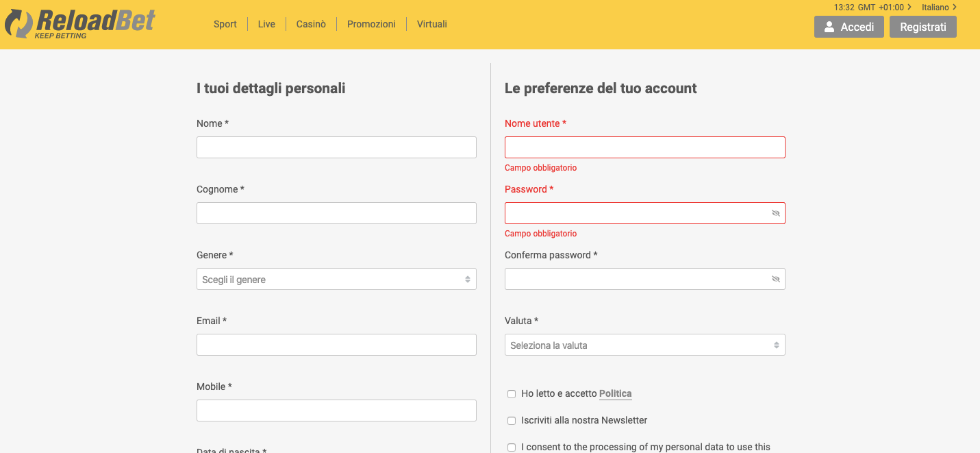Focus the Password input field

pos(645,213)
